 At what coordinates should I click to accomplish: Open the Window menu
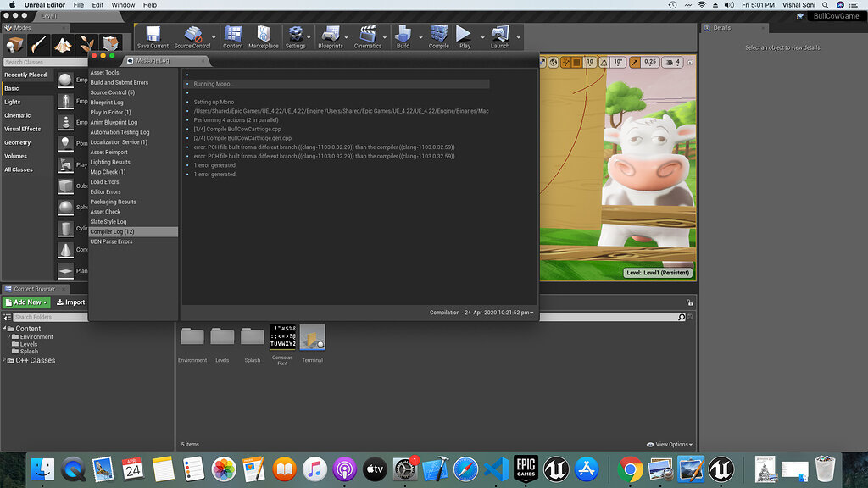click(x=124, y=4)
